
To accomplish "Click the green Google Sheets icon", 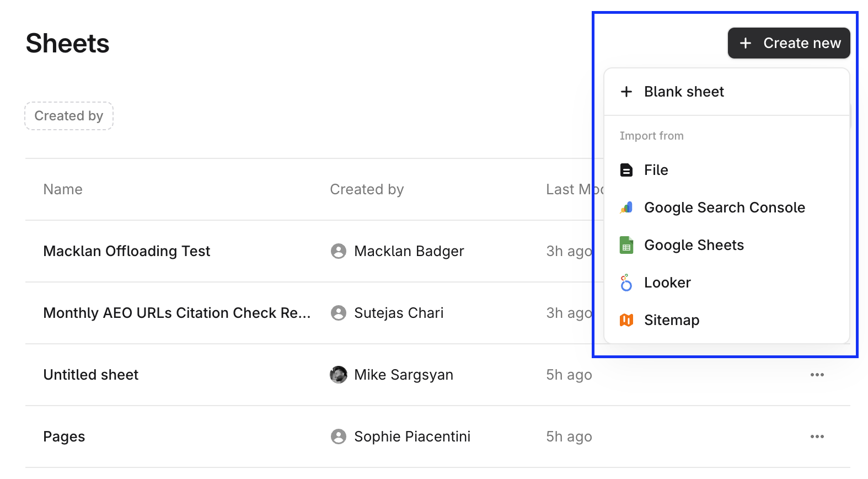I will click(626, 245).
